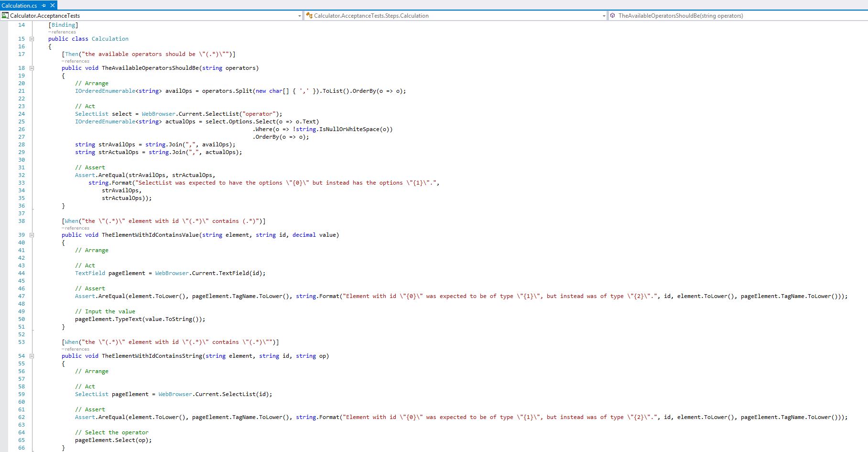Close the Calculation.cs tab
This screenshot has width=868, height=452.
(x=53, y=5)
